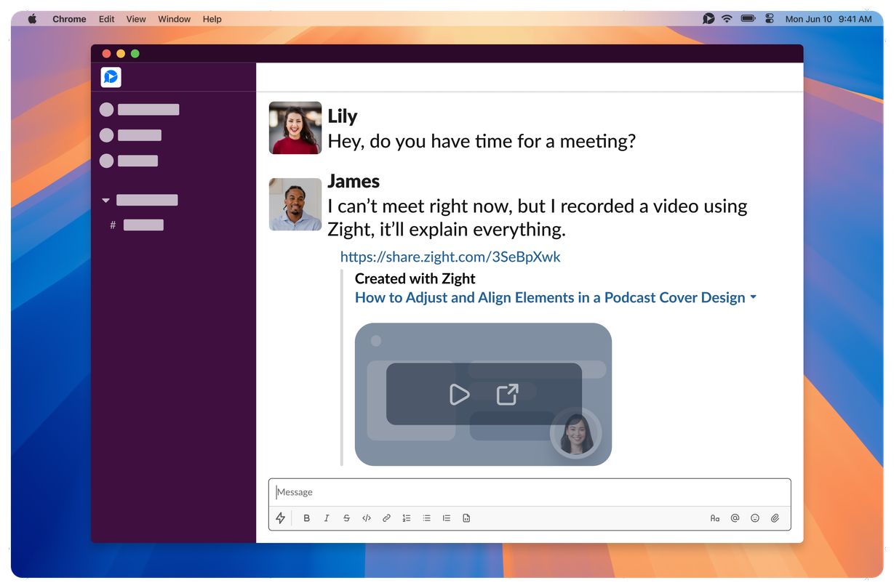Open the share.zight.com/3SeBpXwk link
Image resolution: width=894 pixels, height=588 pixels.
tap(450, 257)
